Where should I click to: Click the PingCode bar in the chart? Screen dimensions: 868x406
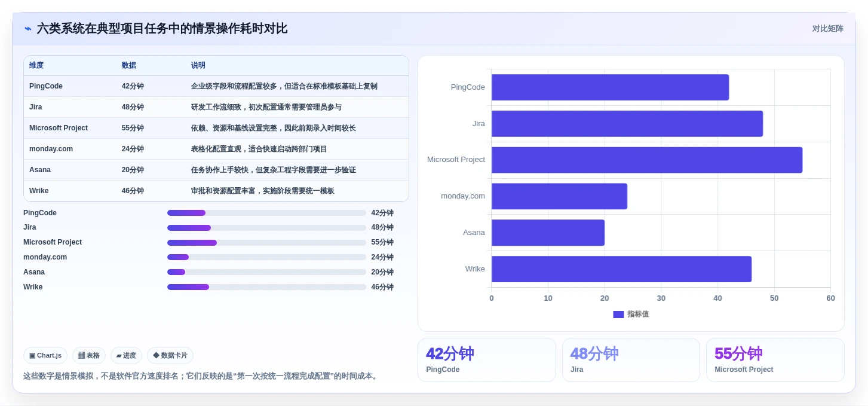(610, 87)
